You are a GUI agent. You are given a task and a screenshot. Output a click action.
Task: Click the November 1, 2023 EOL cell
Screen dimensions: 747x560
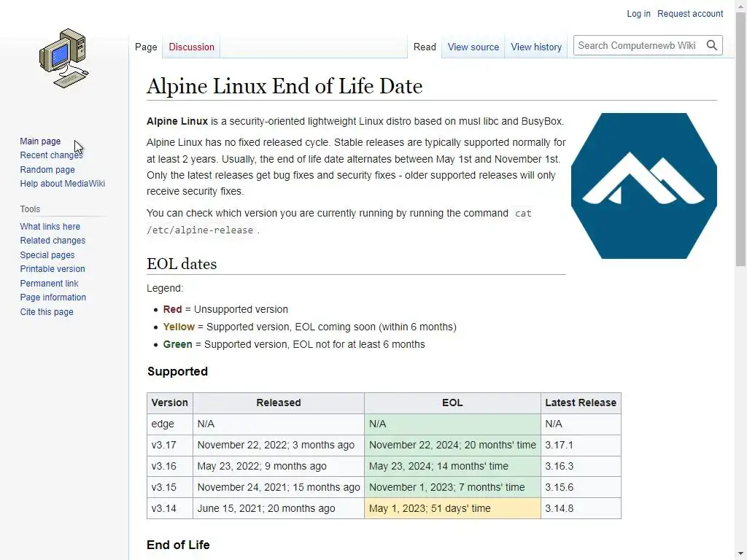tap(452, 487)
